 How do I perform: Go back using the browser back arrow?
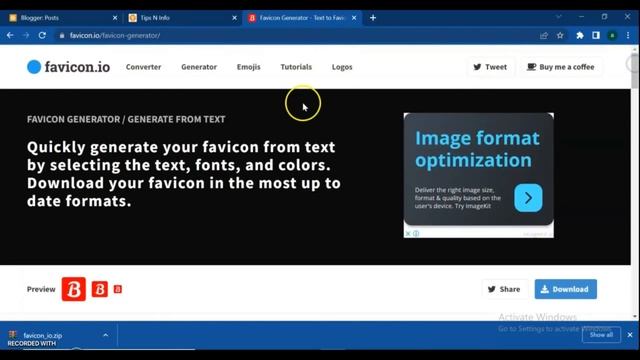click(10, 36)
